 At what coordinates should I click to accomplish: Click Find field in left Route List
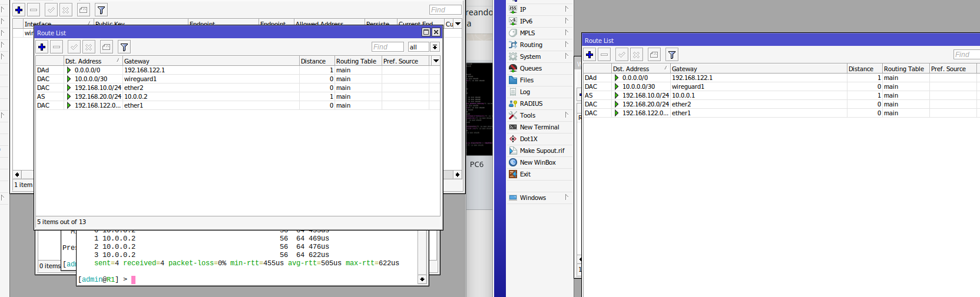point(388,47)
